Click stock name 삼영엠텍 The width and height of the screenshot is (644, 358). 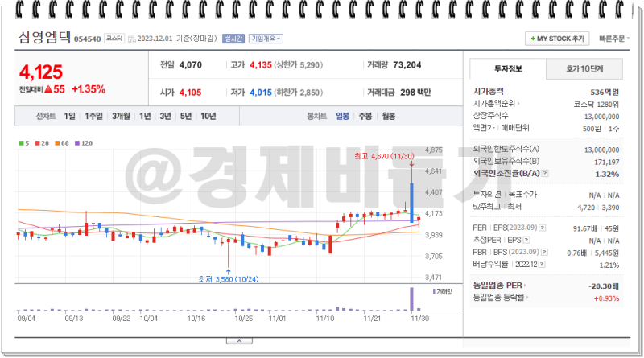click(x=44, y=38)
